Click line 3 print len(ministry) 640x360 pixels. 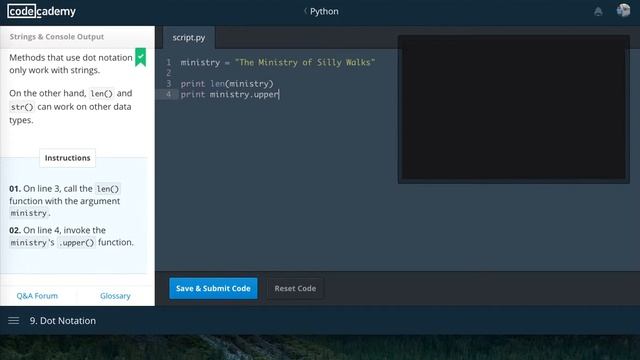click(x=227, y=84)
